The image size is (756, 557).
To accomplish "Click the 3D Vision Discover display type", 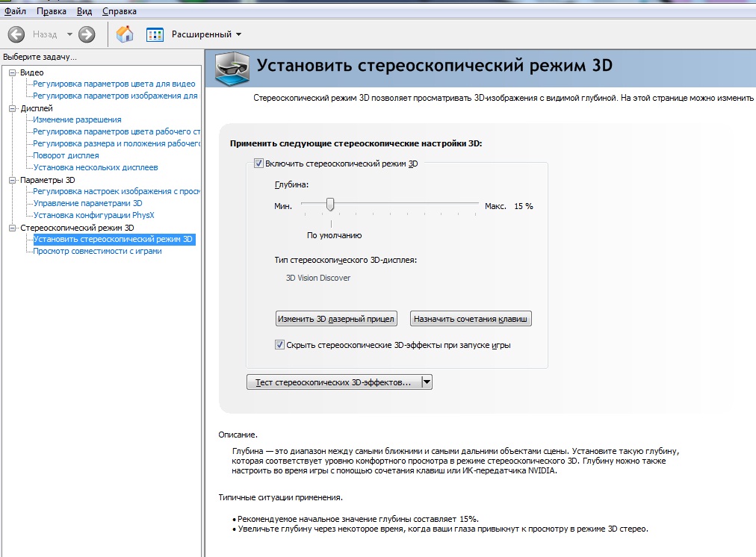I will coord(318,278).
